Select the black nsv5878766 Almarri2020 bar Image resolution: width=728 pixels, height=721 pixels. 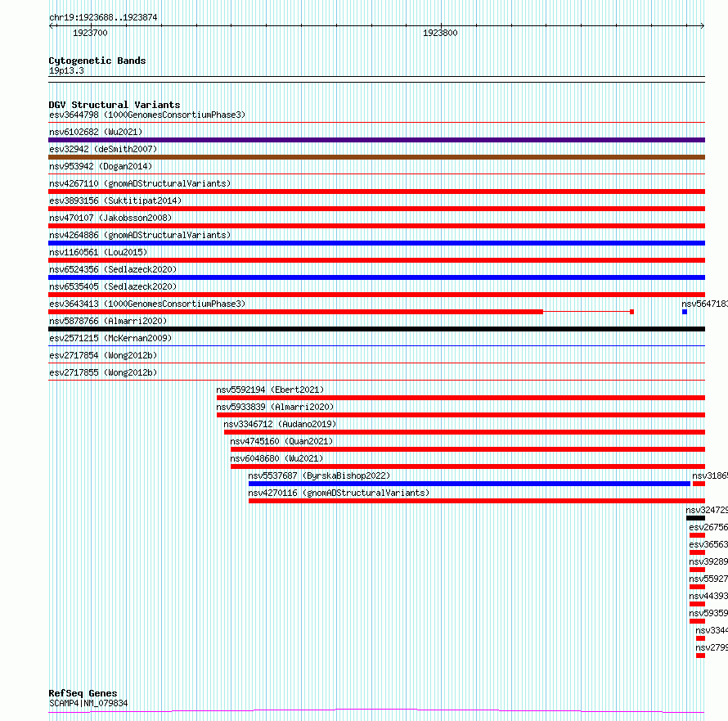376,329
